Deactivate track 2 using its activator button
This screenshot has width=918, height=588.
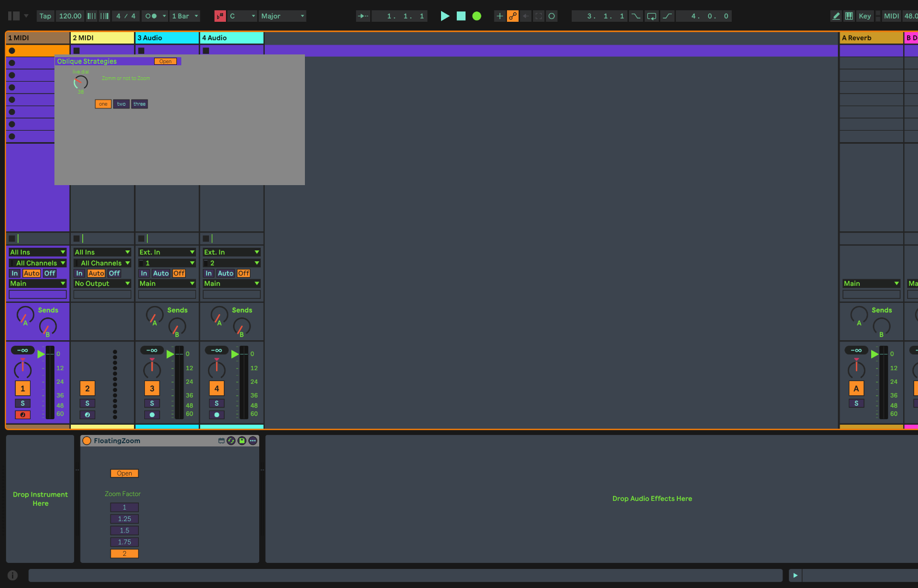pos(87,388)
